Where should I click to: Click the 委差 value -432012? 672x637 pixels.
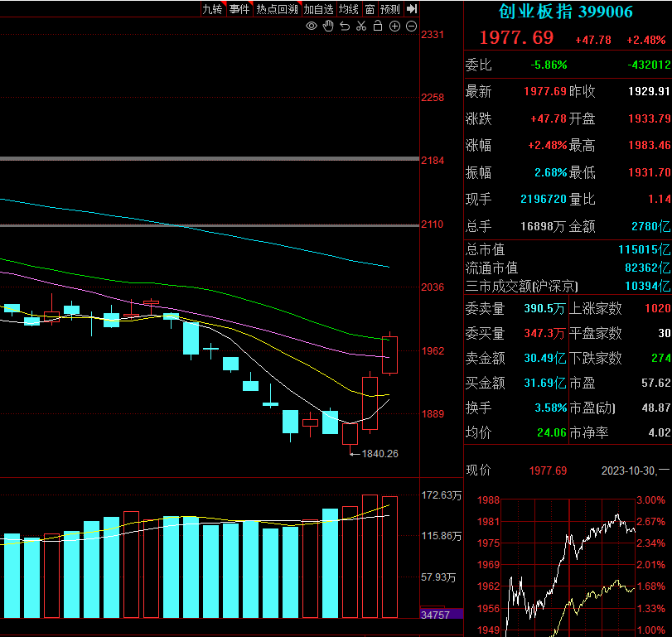(650, 65)
